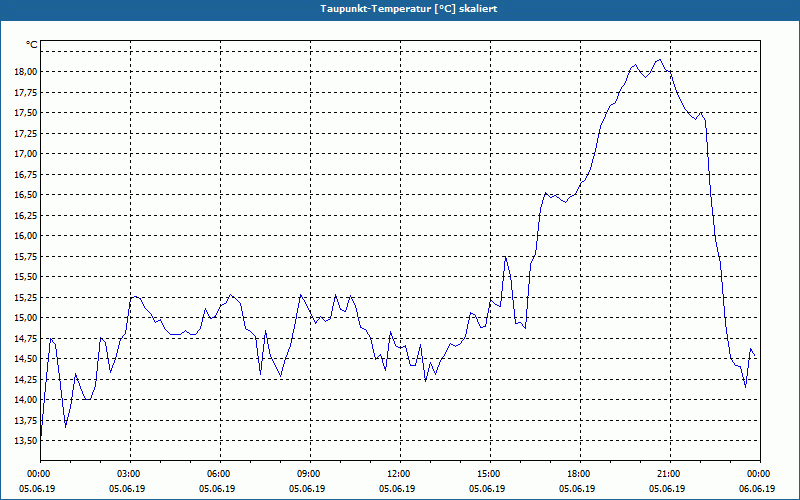The height and width of the screenshot is (500, 800).
Task: Click the '00:00' label above '05.06.19'
Action: (x=38, y=474)
